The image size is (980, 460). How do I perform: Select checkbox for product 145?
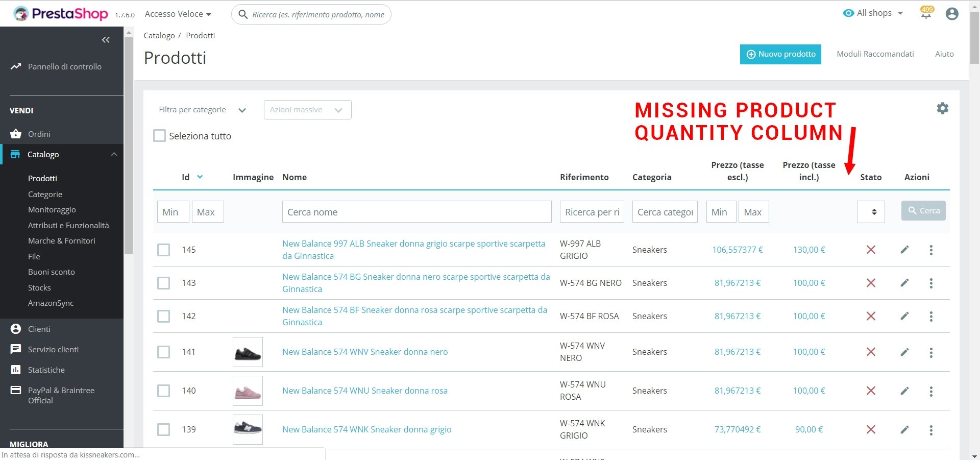coord(163,250)
